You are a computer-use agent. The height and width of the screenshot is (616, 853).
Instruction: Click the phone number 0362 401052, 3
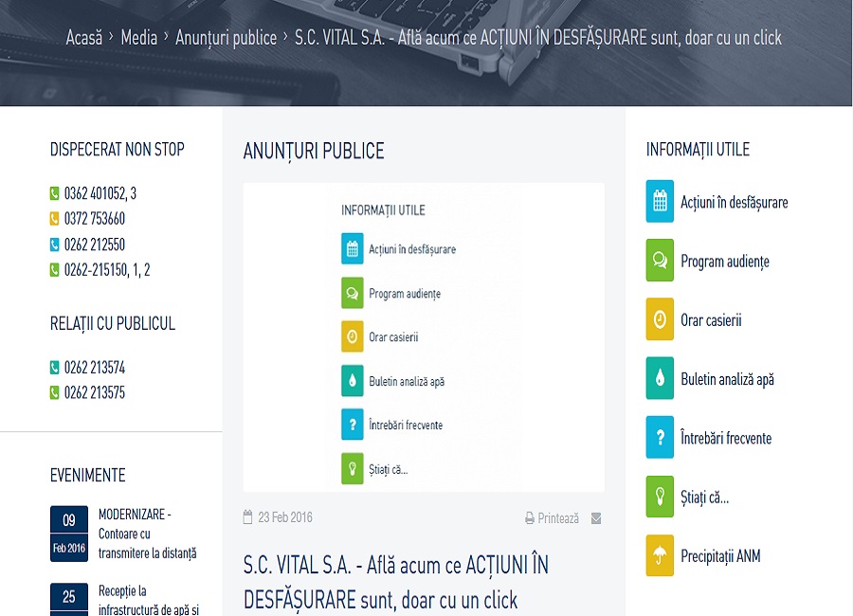click(100, 193)
